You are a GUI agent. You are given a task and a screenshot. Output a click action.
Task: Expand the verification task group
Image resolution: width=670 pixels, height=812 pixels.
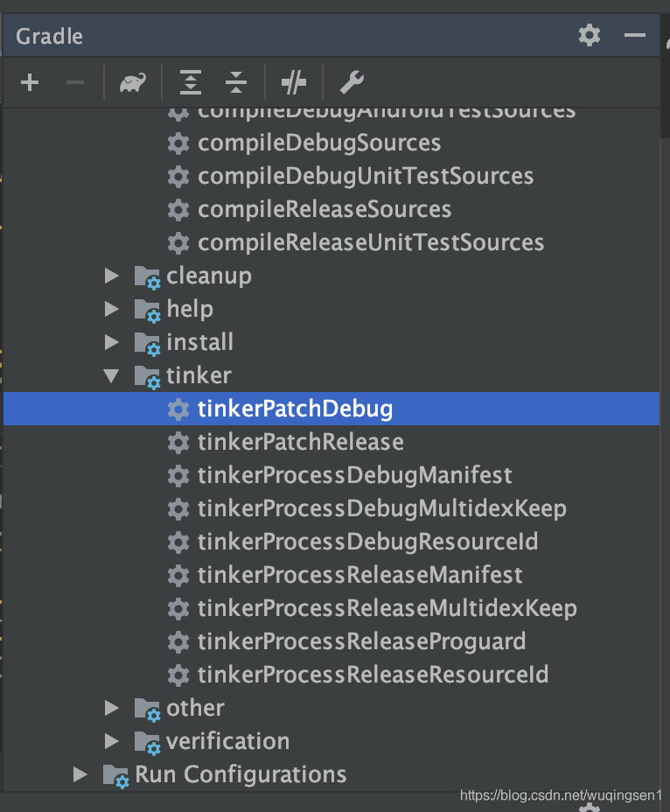[111, 741]
